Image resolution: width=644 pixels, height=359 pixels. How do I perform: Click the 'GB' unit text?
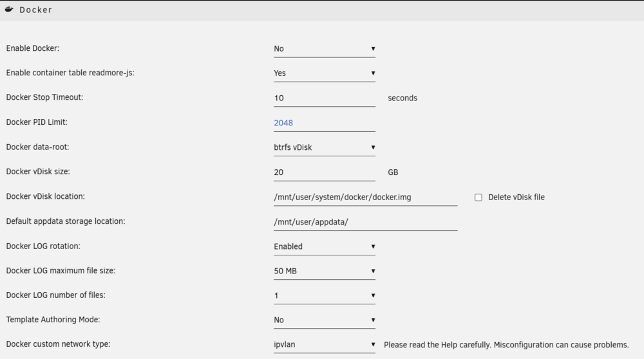pyautogui.click(x=393, y=172)
